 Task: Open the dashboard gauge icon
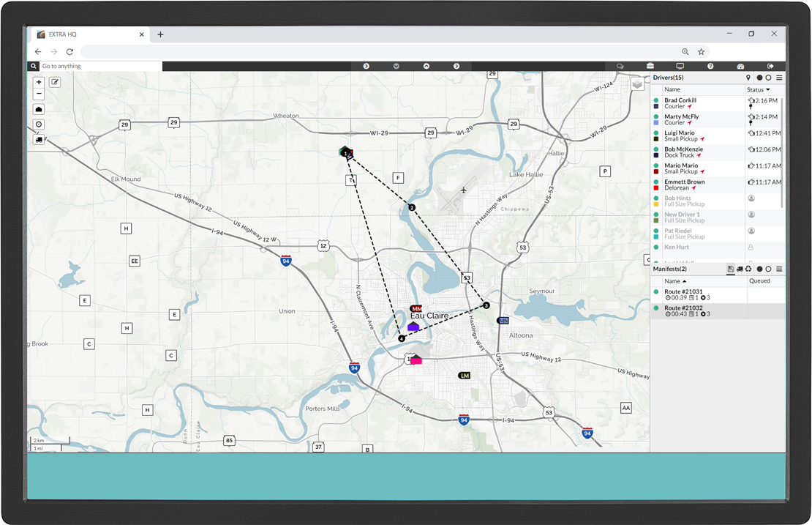click(x=740, y=67)
